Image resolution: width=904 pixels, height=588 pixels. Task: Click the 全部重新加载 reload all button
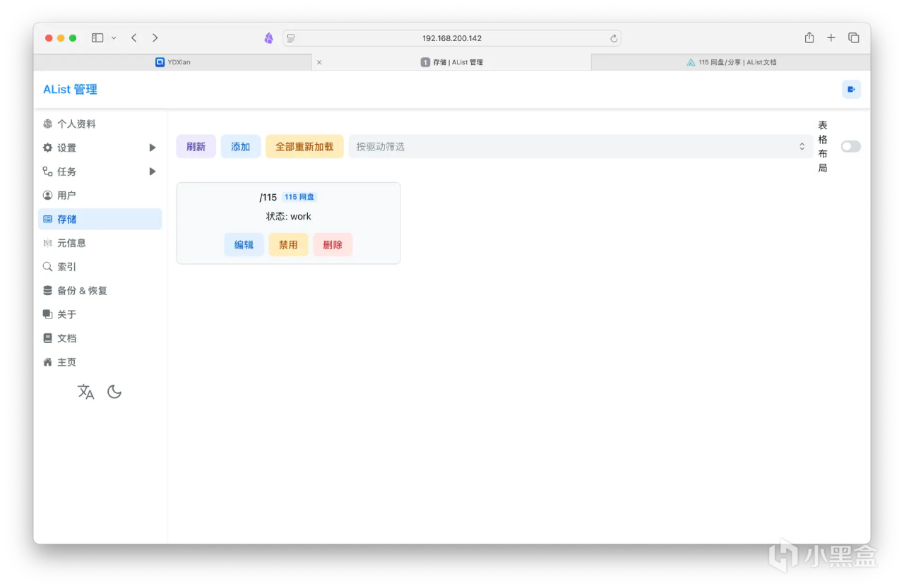coord(304,147)
